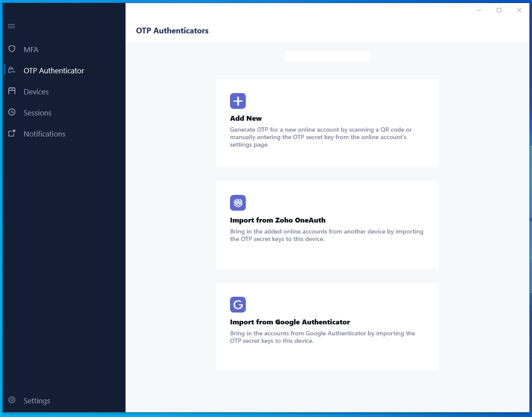
Task: Click the Add New plus icon
Action: tap(238, 101)
